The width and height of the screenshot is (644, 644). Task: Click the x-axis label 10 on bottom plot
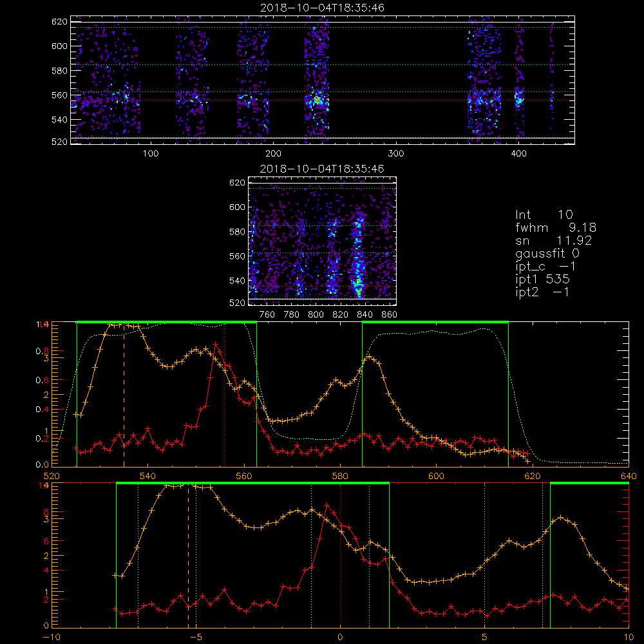(629, 638)
